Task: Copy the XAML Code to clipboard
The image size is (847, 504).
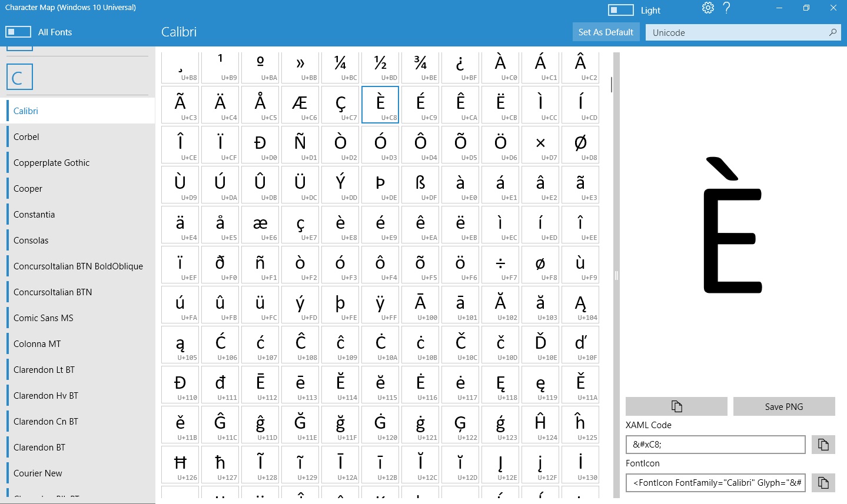Action: click(x=823, y=445)
